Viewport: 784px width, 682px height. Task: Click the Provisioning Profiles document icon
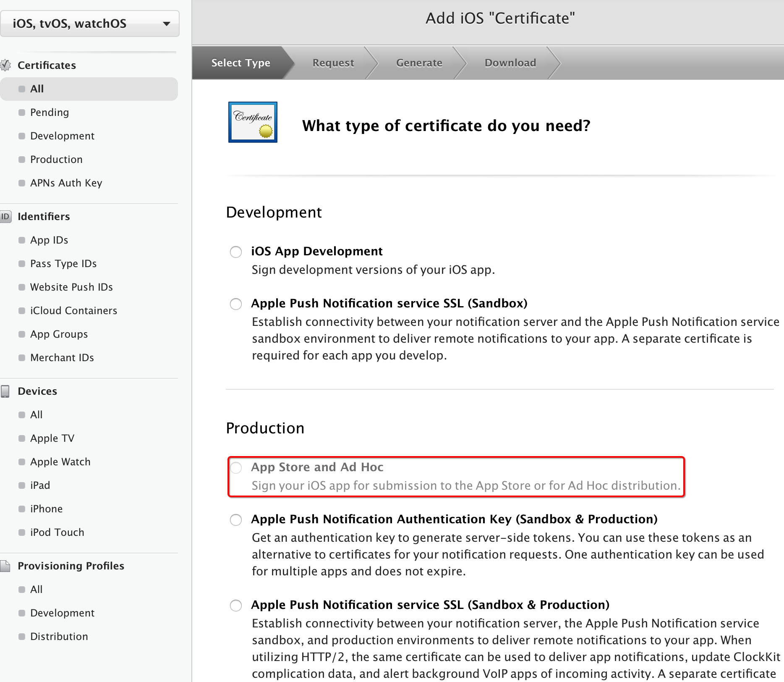click(x=5, y=566)
